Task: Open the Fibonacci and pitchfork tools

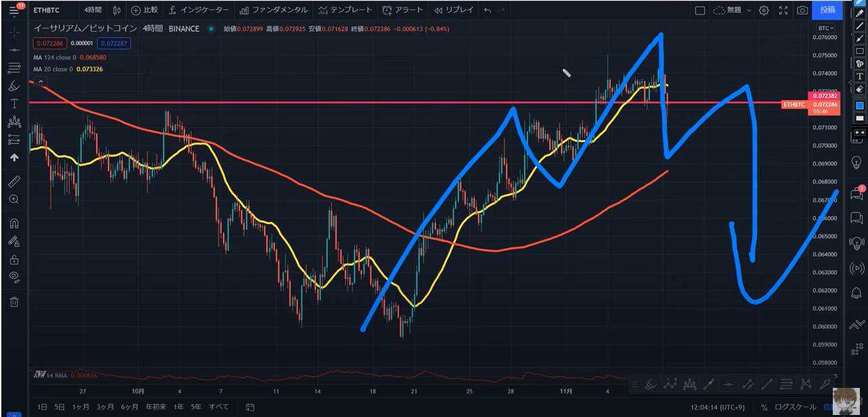Action: 14,68
